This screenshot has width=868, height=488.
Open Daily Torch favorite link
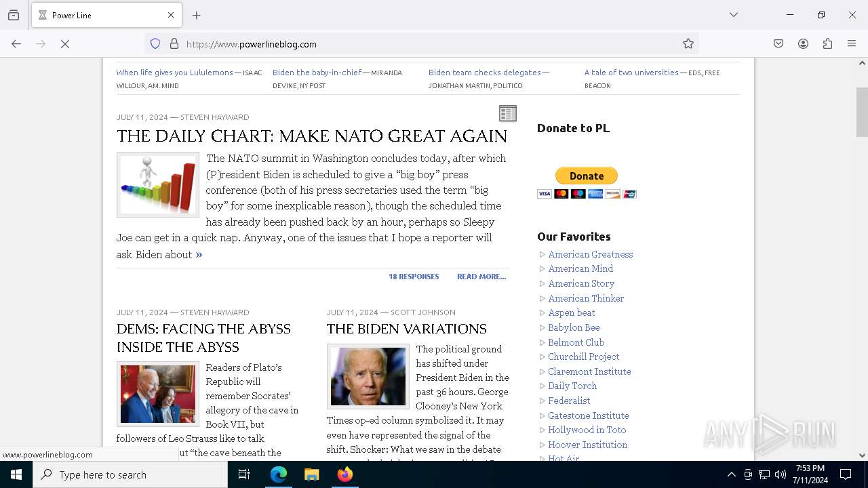click(x=572, y=386)
